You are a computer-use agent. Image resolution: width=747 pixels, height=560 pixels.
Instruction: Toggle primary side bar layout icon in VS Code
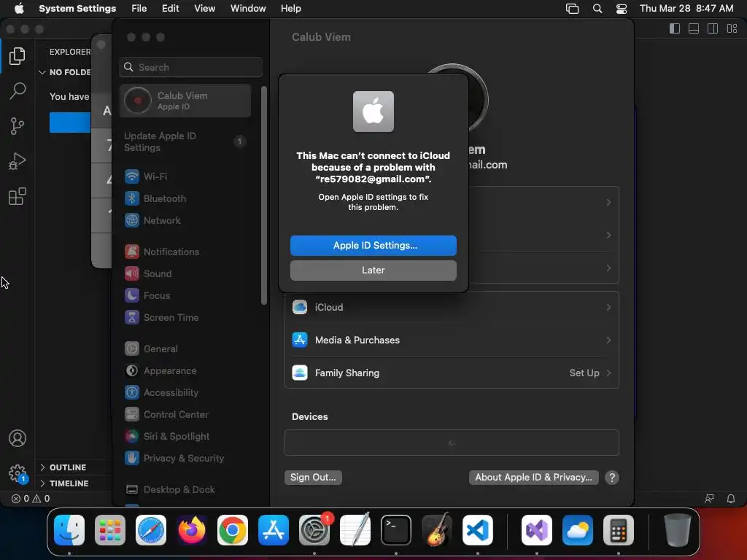[675, 28]
